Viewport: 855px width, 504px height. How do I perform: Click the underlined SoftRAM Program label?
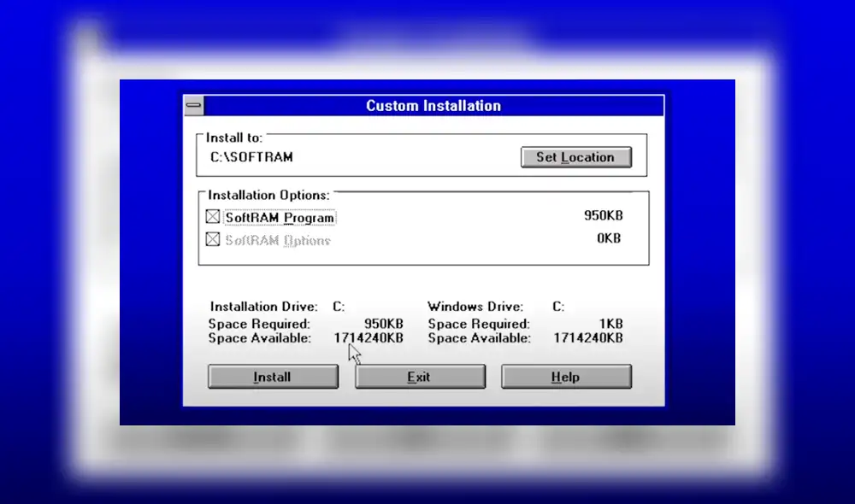pos(279,217)
